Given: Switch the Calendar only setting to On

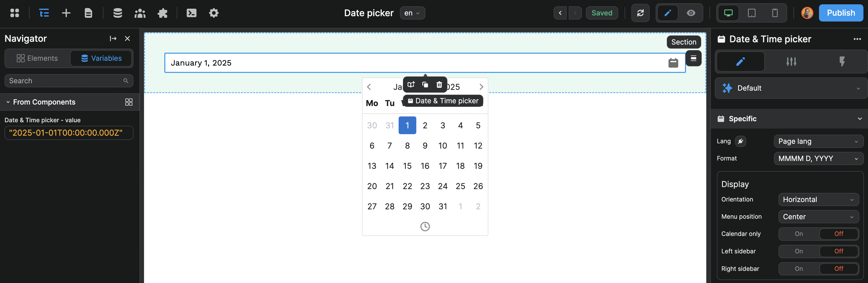Looking at the screenshot, I should point(798,234).
